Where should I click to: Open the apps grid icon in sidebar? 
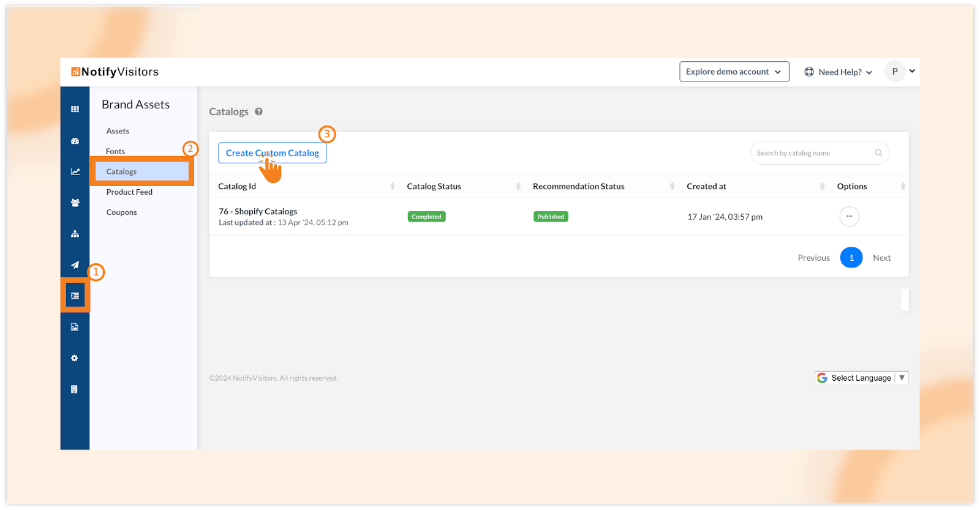tap(75, 110)
